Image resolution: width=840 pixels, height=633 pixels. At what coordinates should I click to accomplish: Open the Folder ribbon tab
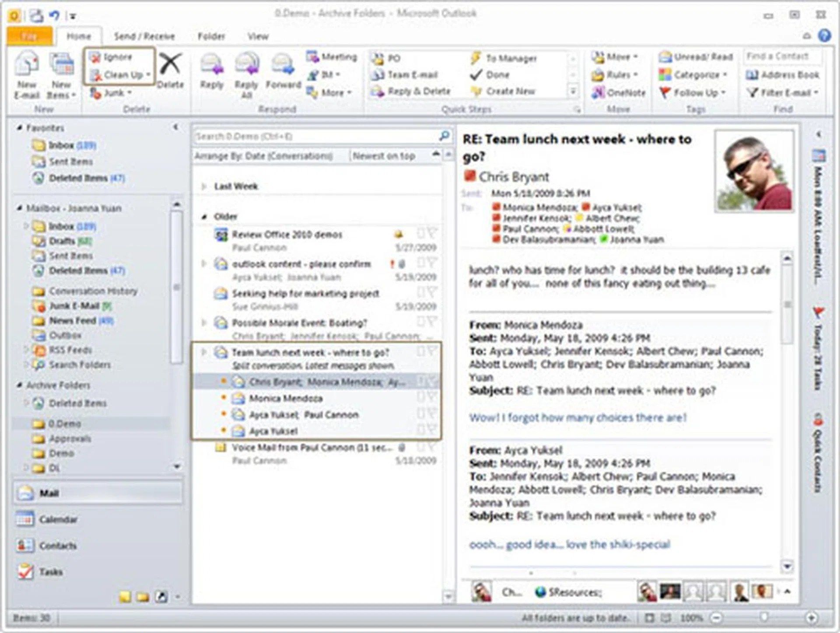tap(211, 36)
